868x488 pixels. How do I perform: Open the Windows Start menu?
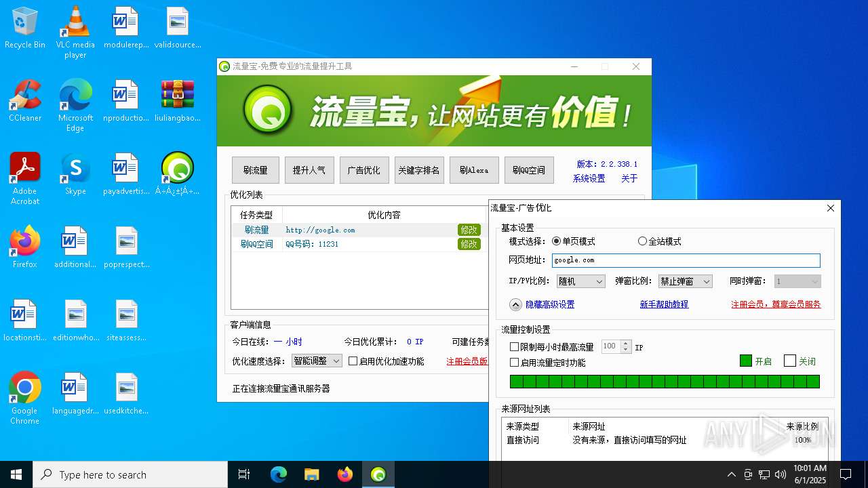pos(16,474)
